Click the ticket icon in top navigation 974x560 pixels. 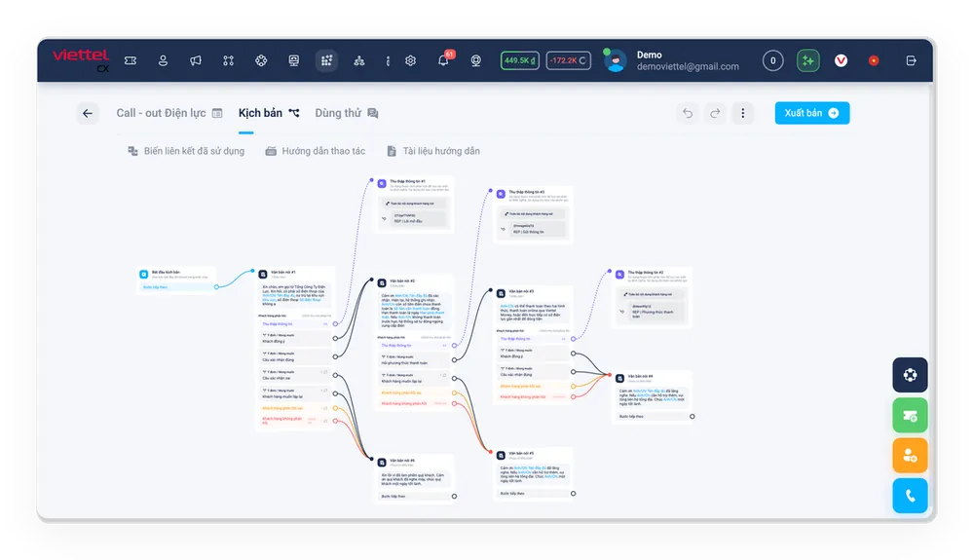[x=131, y=60]
